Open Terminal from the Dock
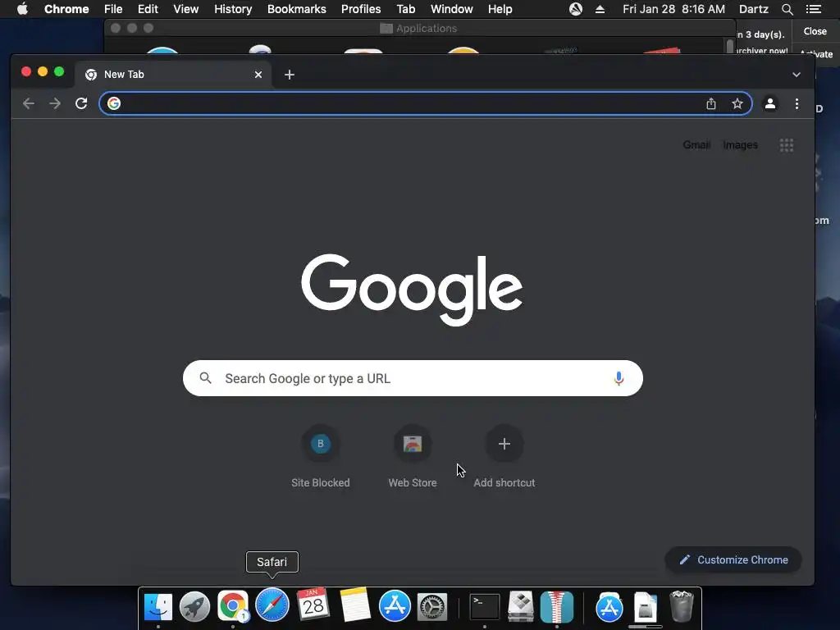The height and width of the screenshot is (630, 840). click(484, 607)
